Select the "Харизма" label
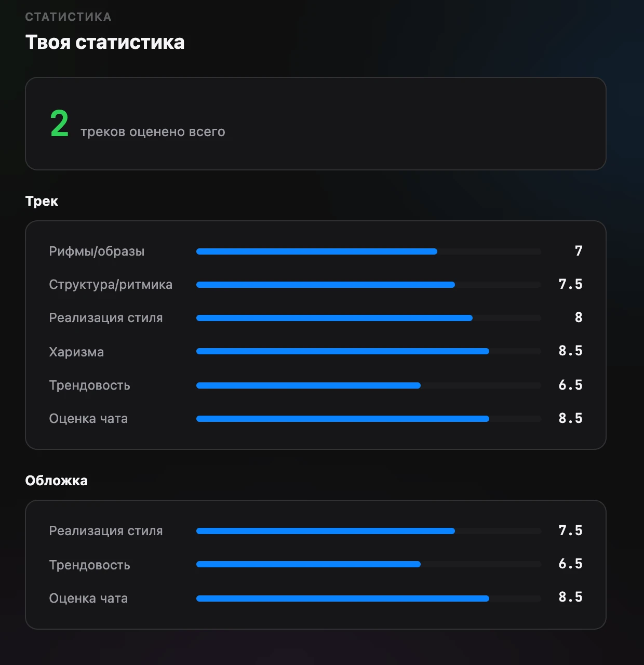 click(x=76, y=352)
